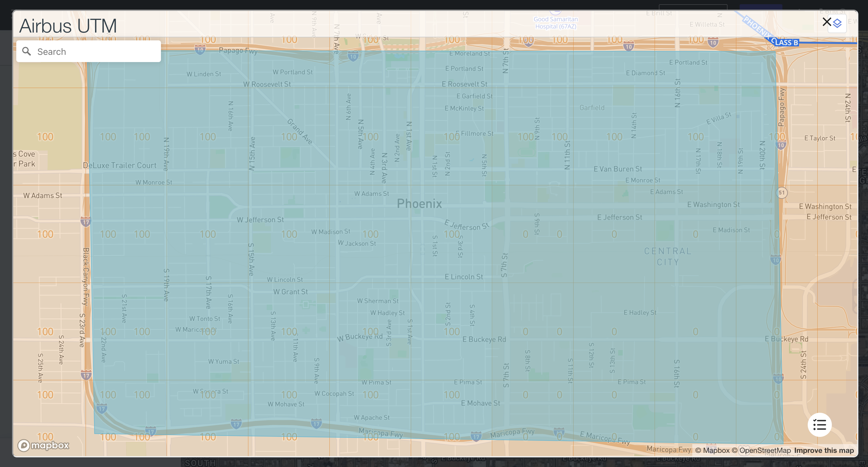Click the Phoenix city label on the map
Screen dimensions: 868x467
click(x=420, y=203)
